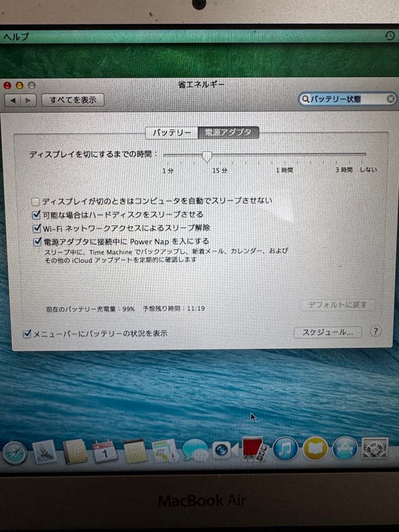Click the 予想残り時間：11:19 text
399x532 pixels.
[174, 308]
